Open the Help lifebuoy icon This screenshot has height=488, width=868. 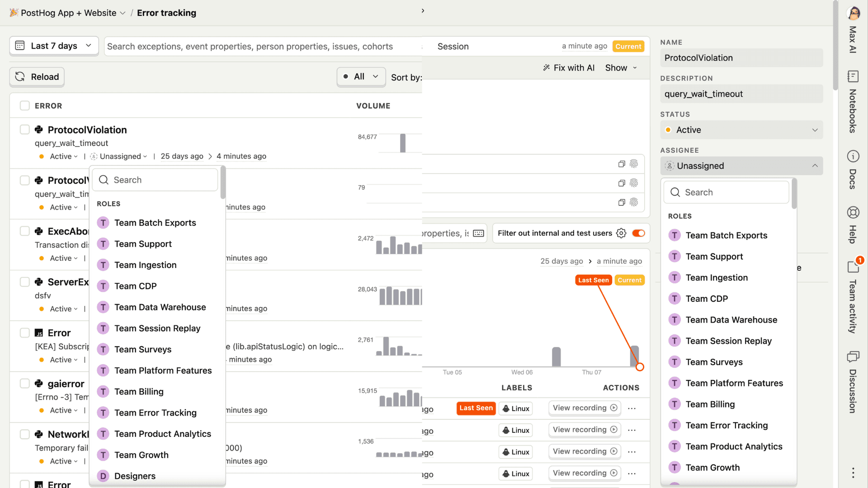tap(853, 212)
